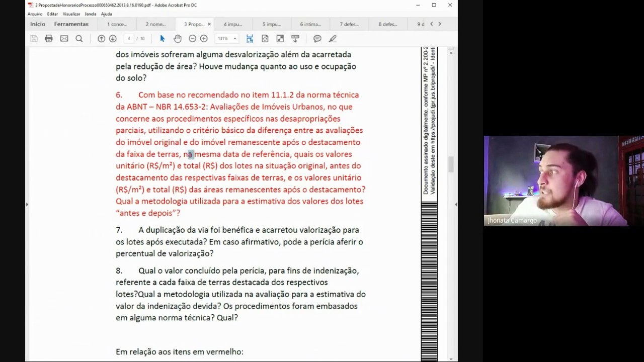Image resolution: width=644 pixels, height=362 pixels.
Task: Click the text 'Em relação aos itens em vermelho:'
Action: (x=180, y=352)
